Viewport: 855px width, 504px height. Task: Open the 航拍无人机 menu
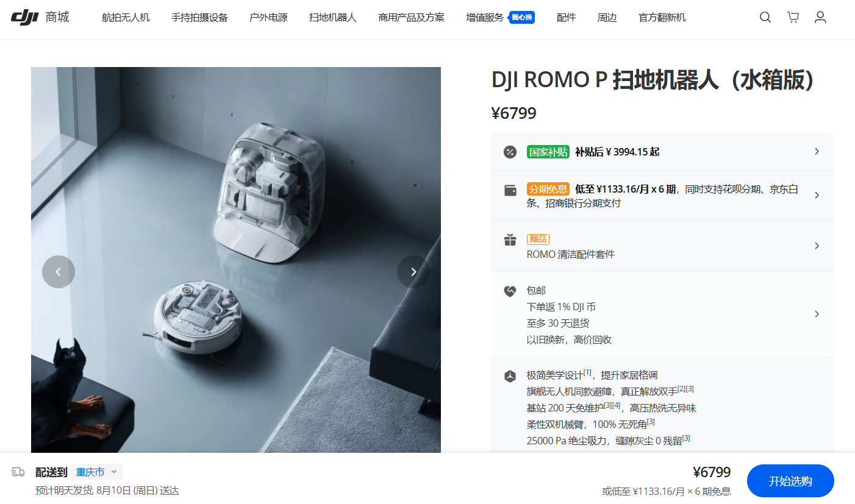click(x=126, y=18)
